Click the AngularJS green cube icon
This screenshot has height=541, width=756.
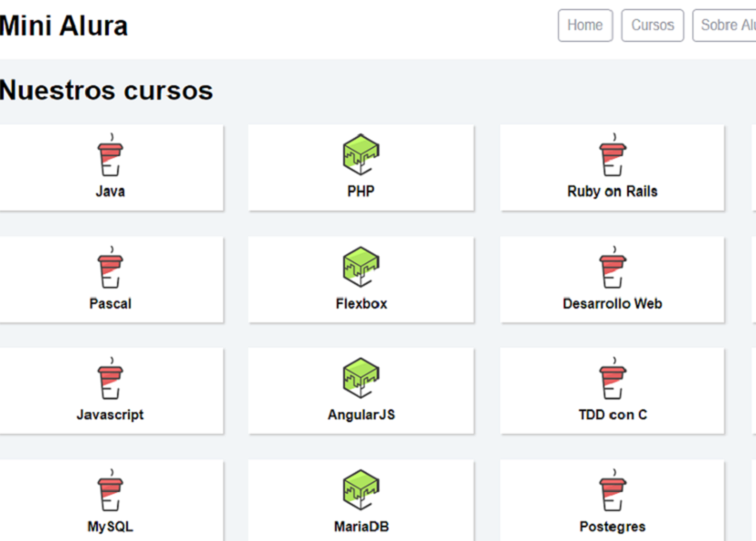360,379
